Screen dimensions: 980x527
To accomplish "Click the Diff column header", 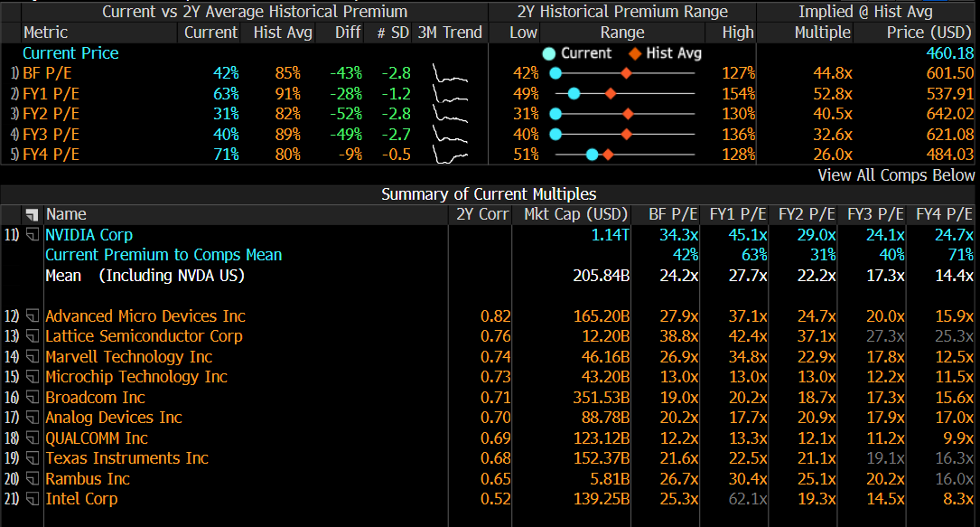I will pos(348,33).
